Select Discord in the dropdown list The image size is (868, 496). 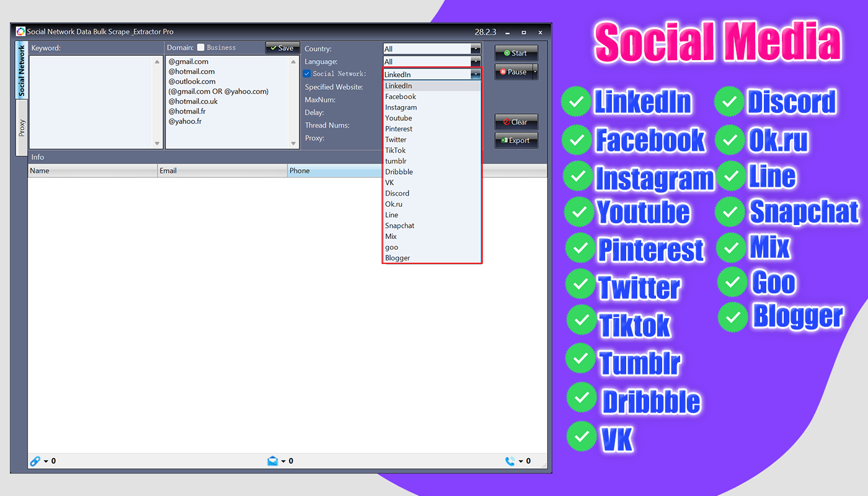point(432,193)
